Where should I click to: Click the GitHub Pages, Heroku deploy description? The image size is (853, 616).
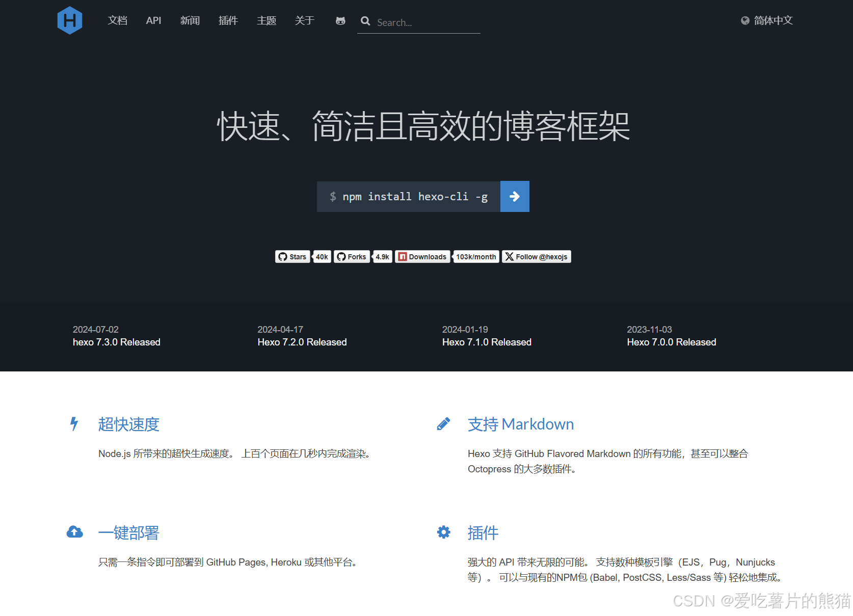click(229, 562)
